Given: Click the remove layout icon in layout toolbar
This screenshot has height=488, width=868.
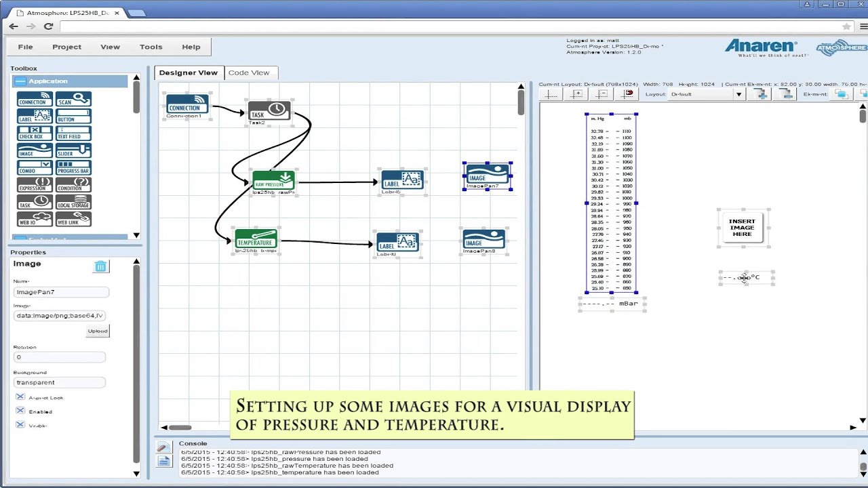Looking at the screenshot, I should (x=785, y=94).
